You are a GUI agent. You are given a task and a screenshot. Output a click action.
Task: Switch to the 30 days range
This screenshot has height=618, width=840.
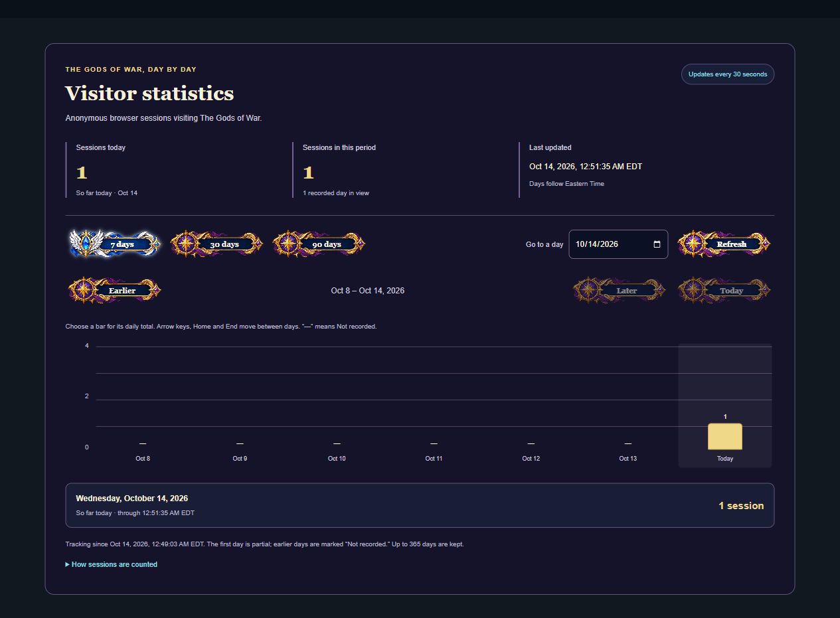(x=216, y=244)
